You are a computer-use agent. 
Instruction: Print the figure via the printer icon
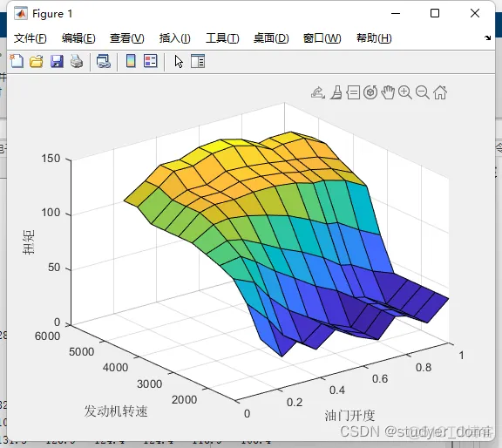tap(77, 61)
